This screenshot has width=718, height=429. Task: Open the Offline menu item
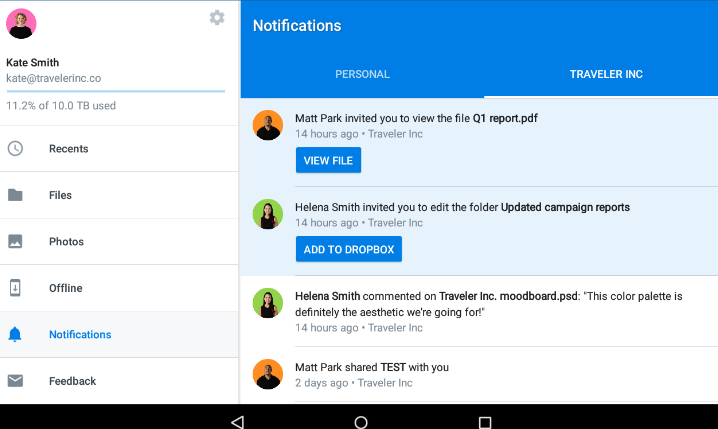119,288
